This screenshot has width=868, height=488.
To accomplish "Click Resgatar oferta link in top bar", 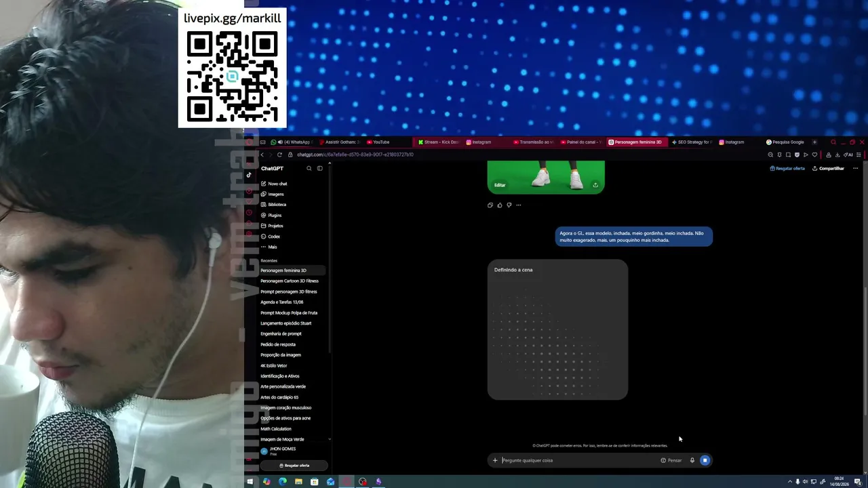I will tap(787, 169).
